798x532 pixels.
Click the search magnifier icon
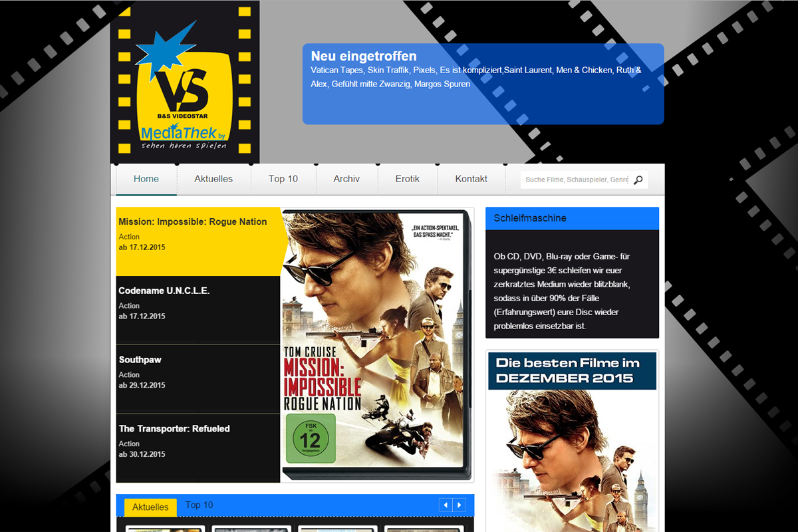(638, 180)
